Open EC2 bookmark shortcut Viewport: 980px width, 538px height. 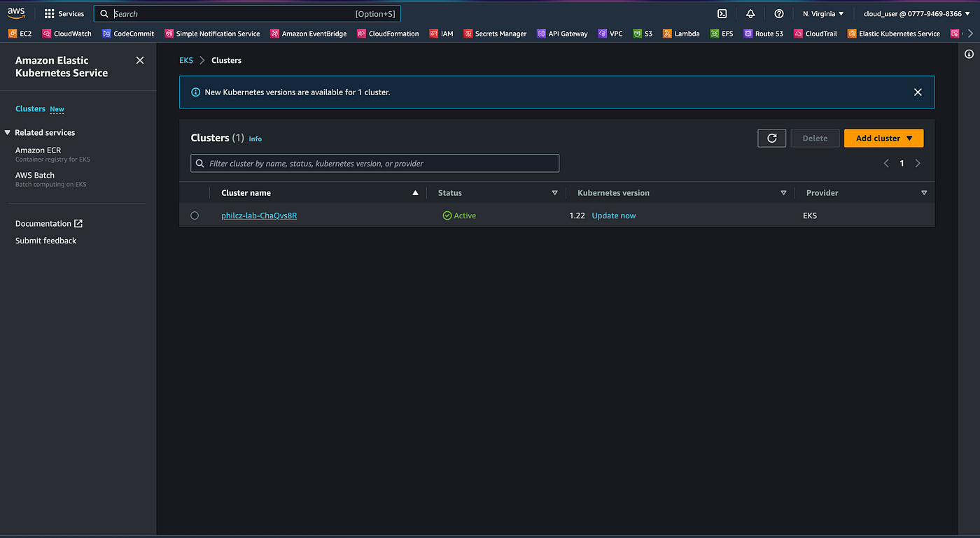tap(20, 34)
